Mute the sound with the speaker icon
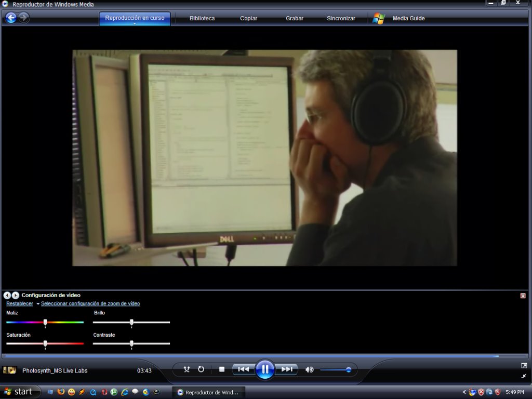Viewport: 532px width, 399px height. click(x=309, y=369)
